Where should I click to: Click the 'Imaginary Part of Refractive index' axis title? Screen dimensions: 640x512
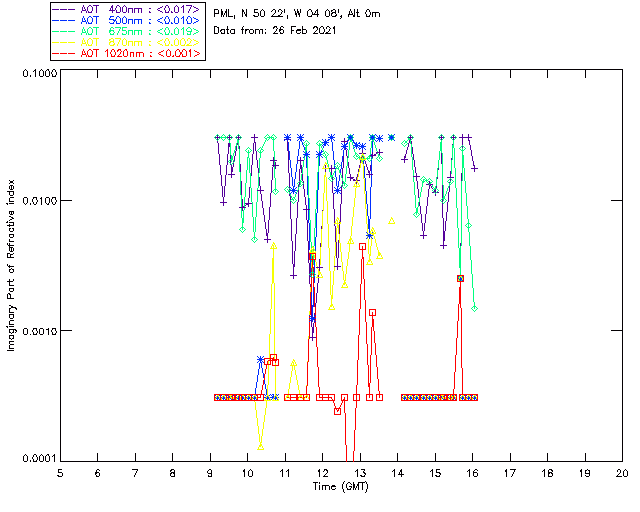click(x=11, y=265)
